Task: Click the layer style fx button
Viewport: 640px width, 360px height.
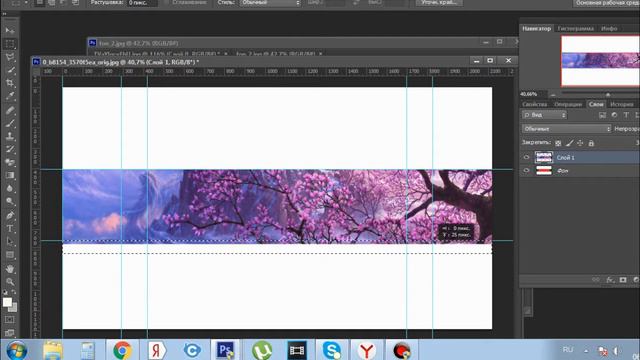Action: coord(610,280)
